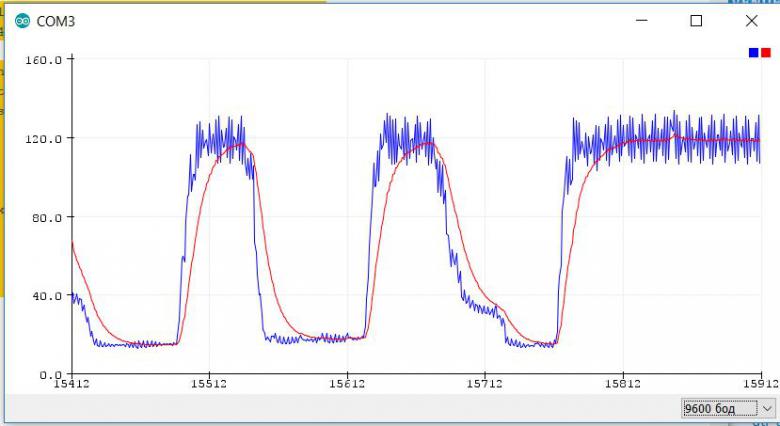Click the 15812 x-axis label

click(x=623, y=384)
